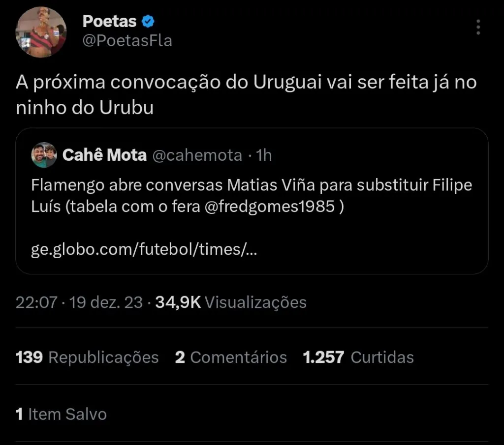The image size is (504, 445).
Task: Click the blue verified badge beside Poetas
Action: pos(148,21)
